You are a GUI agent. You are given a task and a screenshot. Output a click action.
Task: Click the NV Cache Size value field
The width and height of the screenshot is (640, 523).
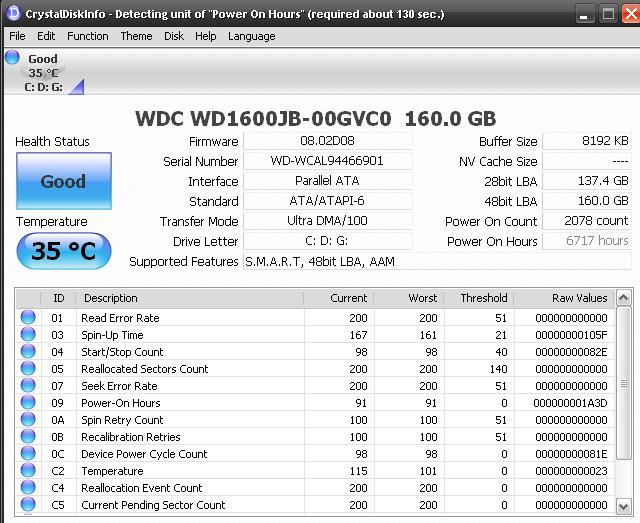pyautogui.click(x=587, y=161)
